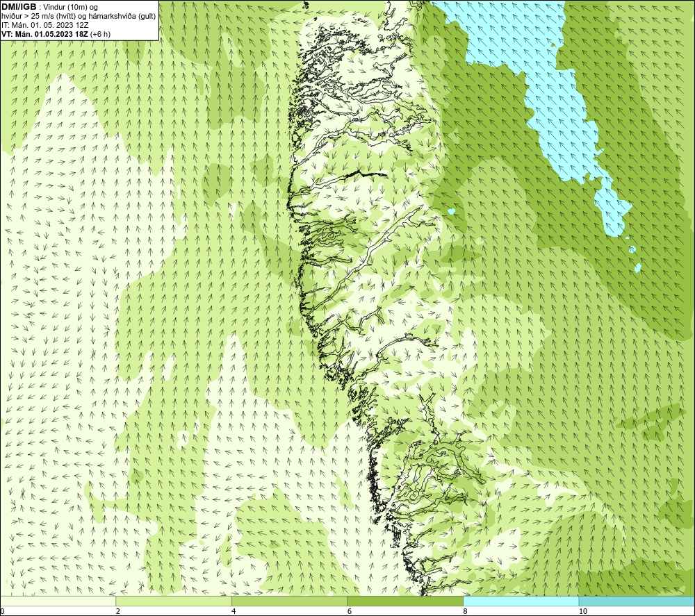Click the 'DMI/IGB' title text
This screenshot has width=695, height=616.
19,7
